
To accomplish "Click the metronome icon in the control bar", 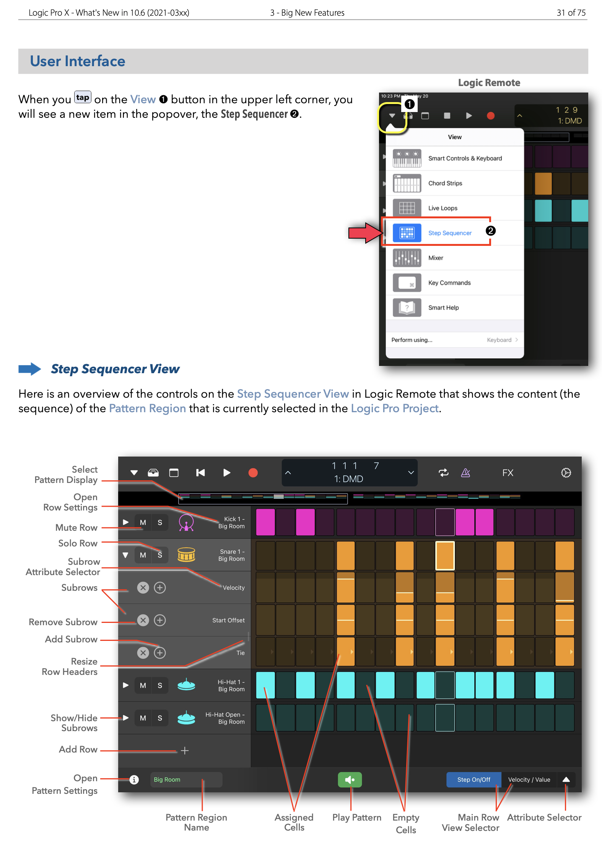I will [465, 473].
